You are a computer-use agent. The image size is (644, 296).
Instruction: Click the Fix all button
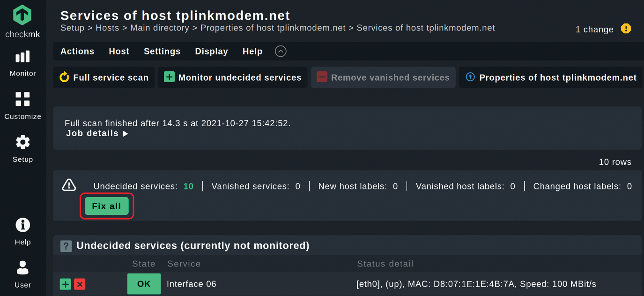107,206
